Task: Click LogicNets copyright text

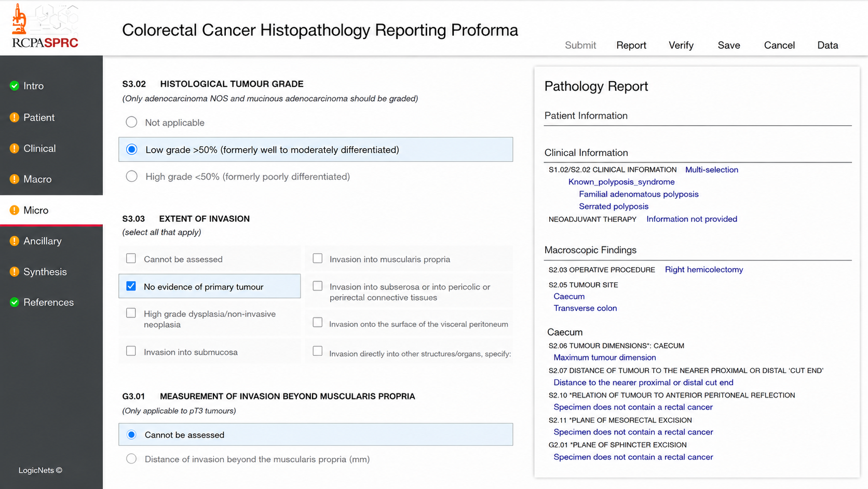Action: point(40,470)
